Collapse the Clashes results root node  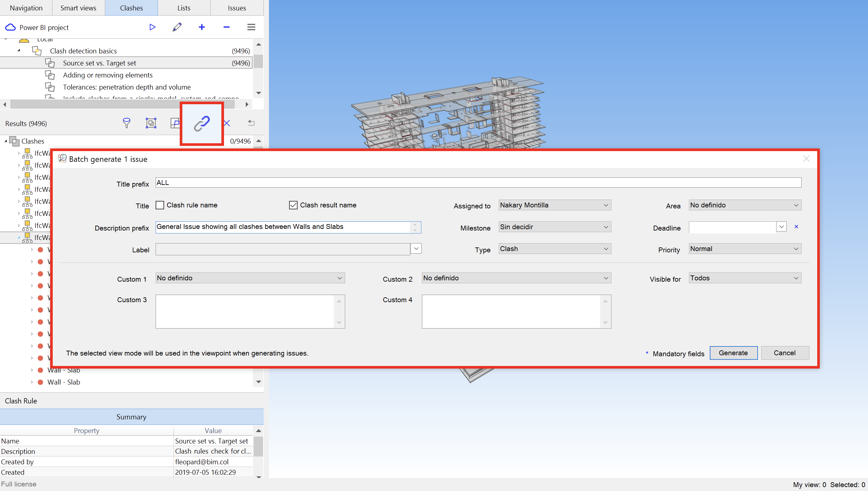pos(6,141)
